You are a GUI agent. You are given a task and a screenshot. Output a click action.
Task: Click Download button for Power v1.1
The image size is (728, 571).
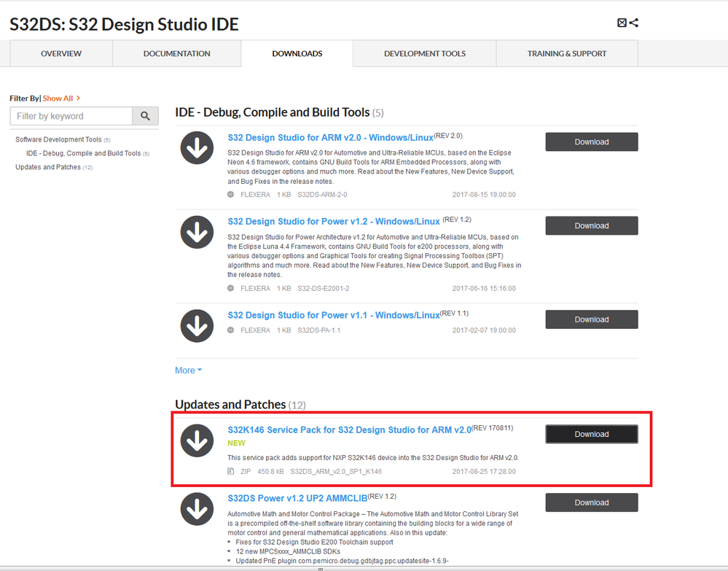[592, 319]
